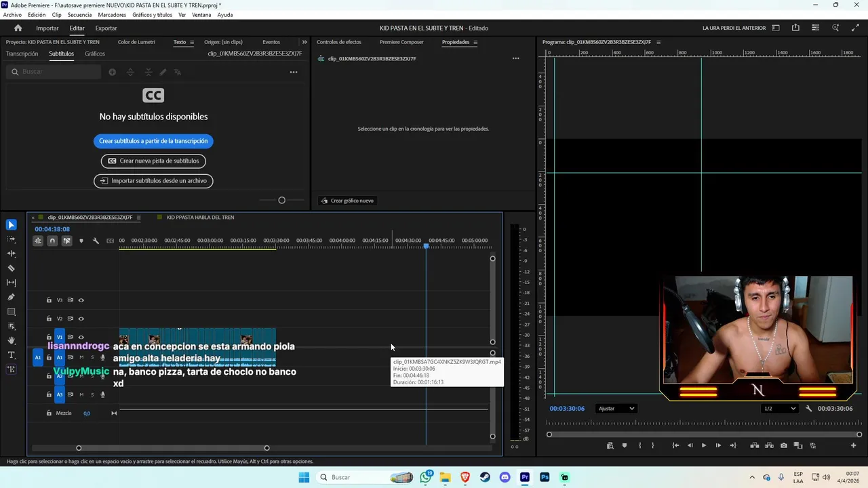Select the Type tool

12,355
